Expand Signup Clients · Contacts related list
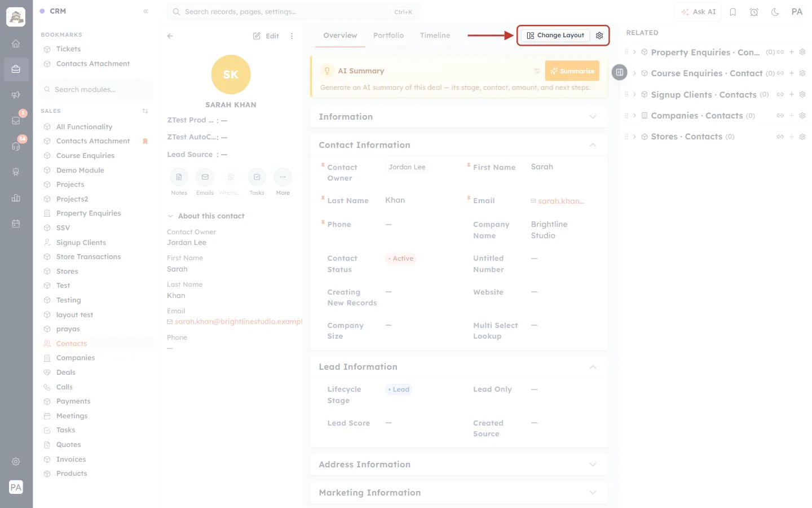The image size is (812, 508). pyautogui.click(x=634, y=94)
